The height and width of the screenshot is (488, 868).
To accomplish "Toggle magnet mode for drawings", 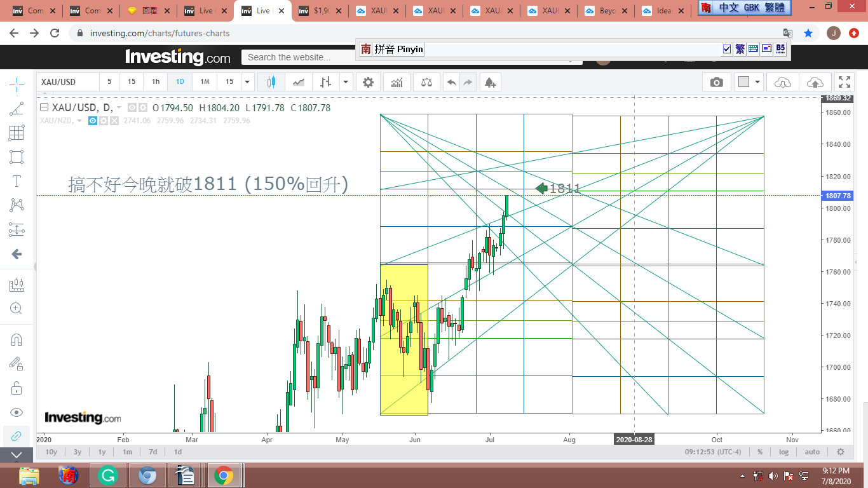I will 17,340.
